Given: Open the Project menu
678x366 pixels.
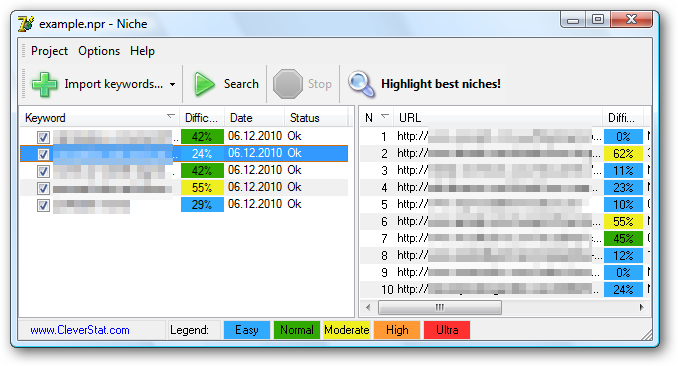Looking at the screenshot, I should point(49,51).
